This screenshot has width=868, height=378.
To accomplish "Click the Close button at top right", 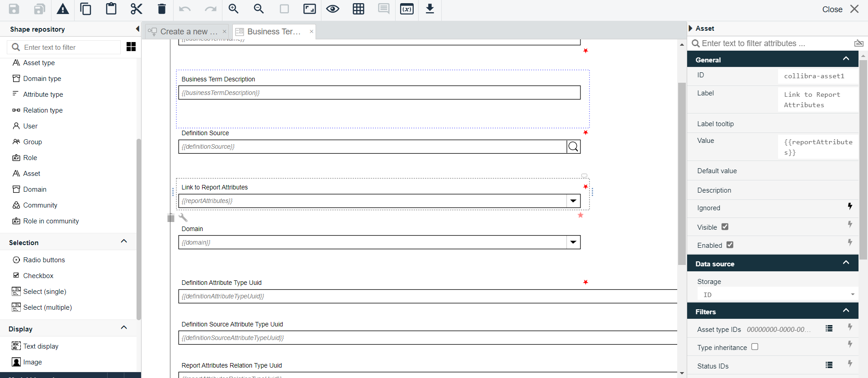I will pyautogui.click(x=840, y=9).
